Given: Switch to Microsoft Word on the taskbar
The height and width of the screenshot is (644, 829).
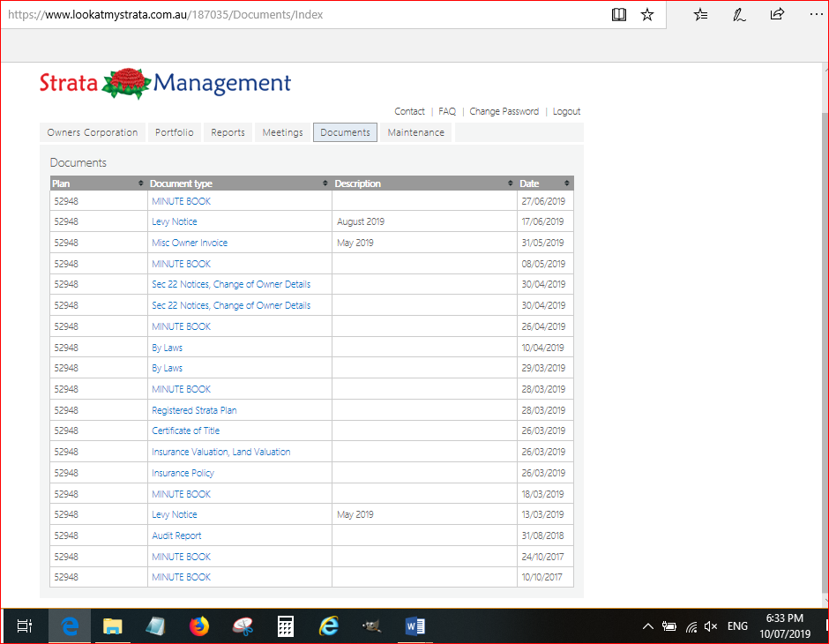Looking at the screenshot, I should point(415,626).
